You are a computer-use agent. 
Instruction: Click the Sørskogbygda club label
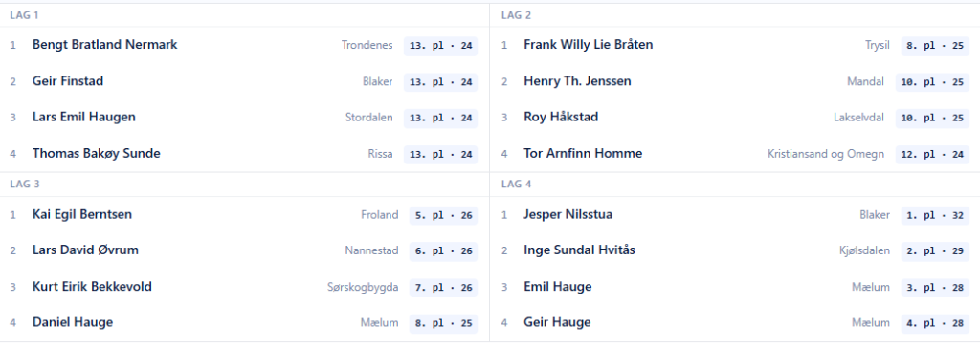[363, 288]
